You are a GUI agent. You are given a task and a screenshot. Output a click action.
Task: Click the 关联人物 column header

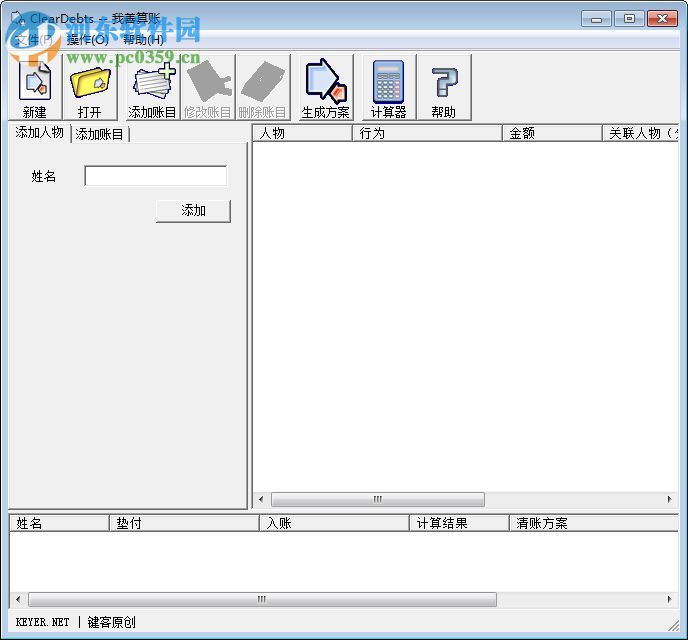pos(641,133)
